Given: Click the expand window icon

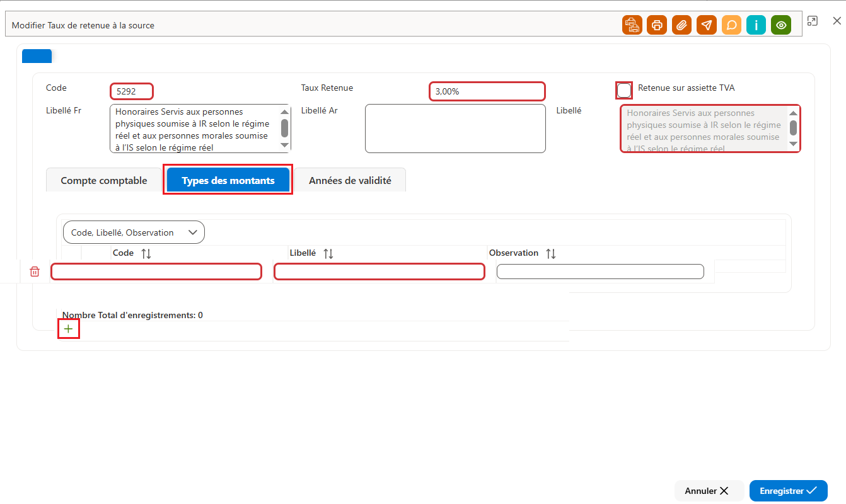Looking at the screenshot, I should coord(813,21).
